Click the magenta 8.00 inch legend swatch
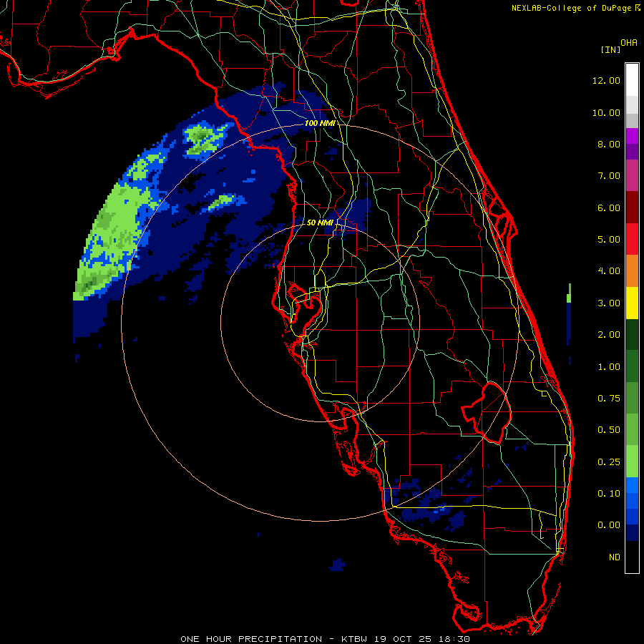The height and width of the screenshot is (644, 644). pos(632,136)
